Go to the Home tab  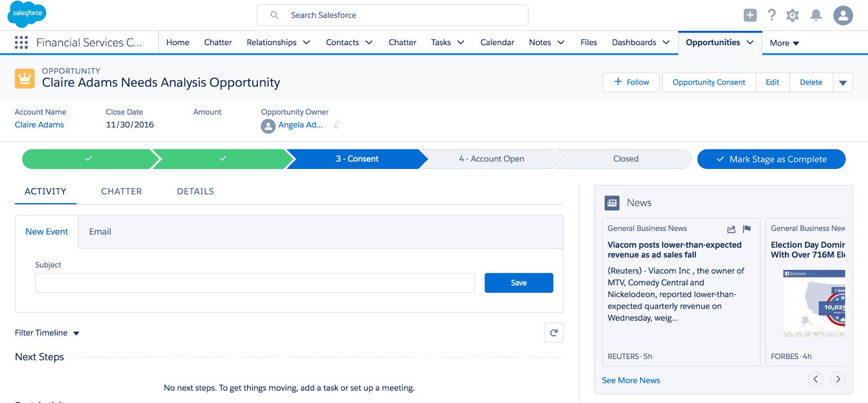coord(178,42)
